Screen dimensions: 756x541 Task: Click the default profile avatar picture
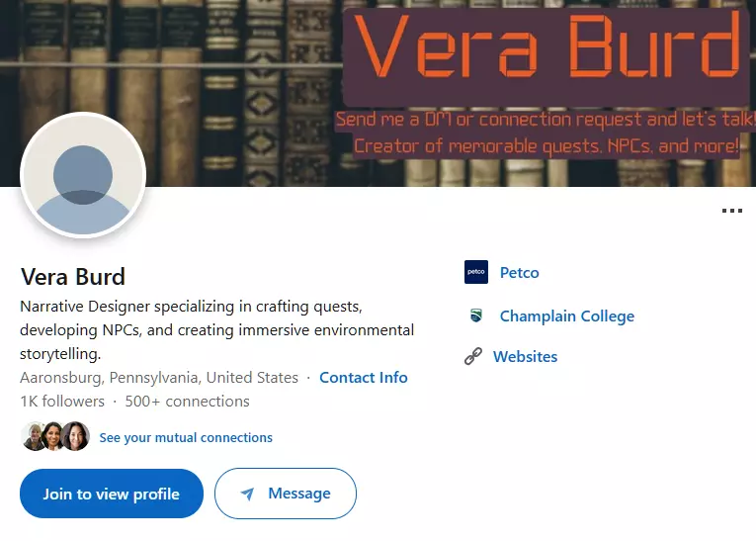click(83, 176)
